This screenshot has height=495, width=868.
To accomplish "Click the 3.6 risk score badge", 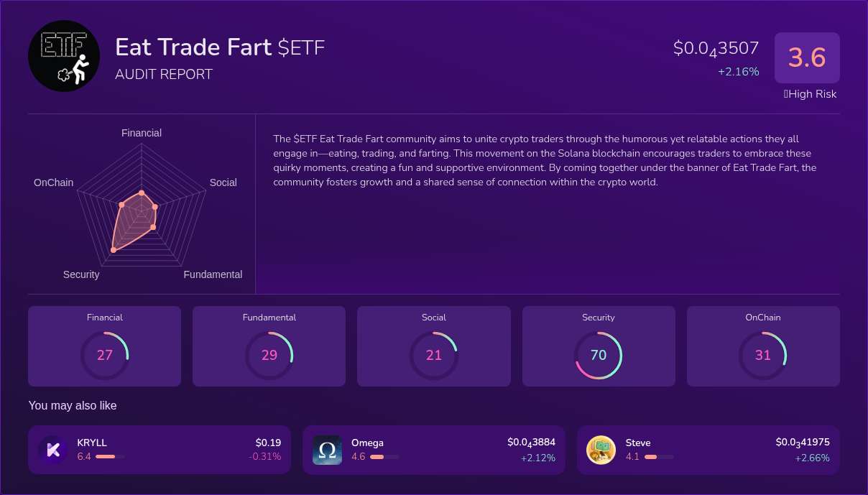I will coord(807,57).
